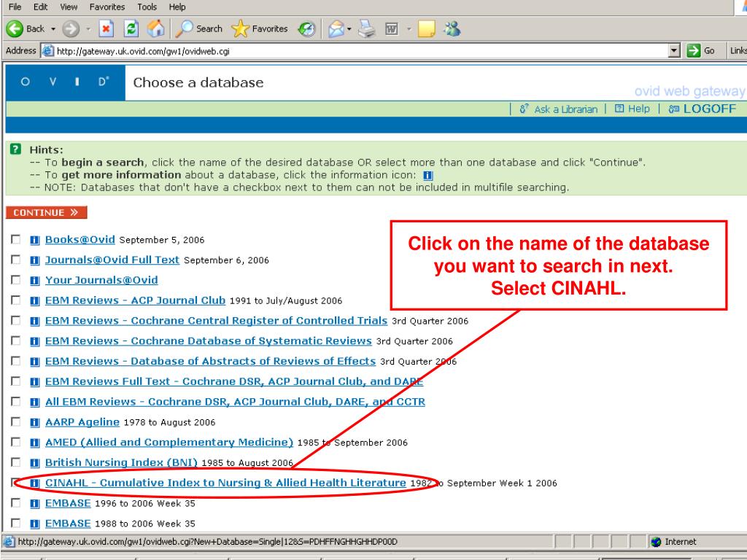Go to the Home page icon

pyautogui.click(x=155, y=29)
